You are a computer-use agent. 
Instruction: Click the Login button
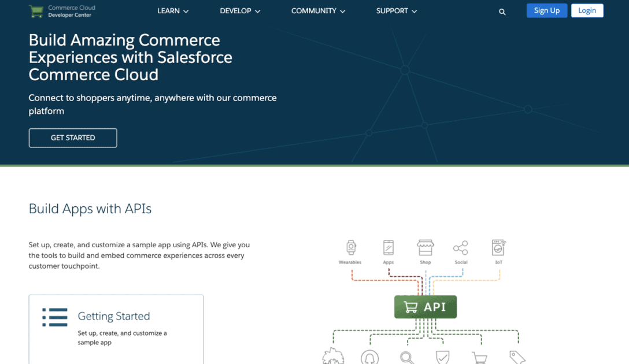click(587, 10)
